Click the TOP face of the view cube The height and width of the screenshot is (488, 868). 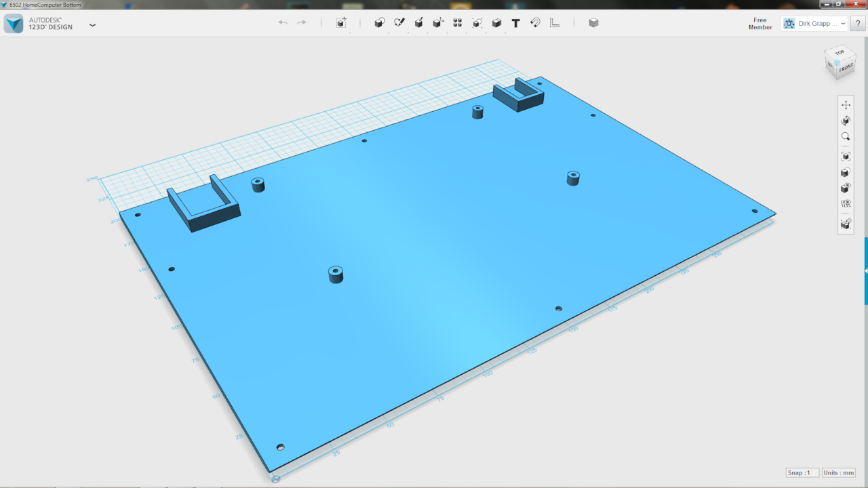pyautogui.click(x=840, y=53)
